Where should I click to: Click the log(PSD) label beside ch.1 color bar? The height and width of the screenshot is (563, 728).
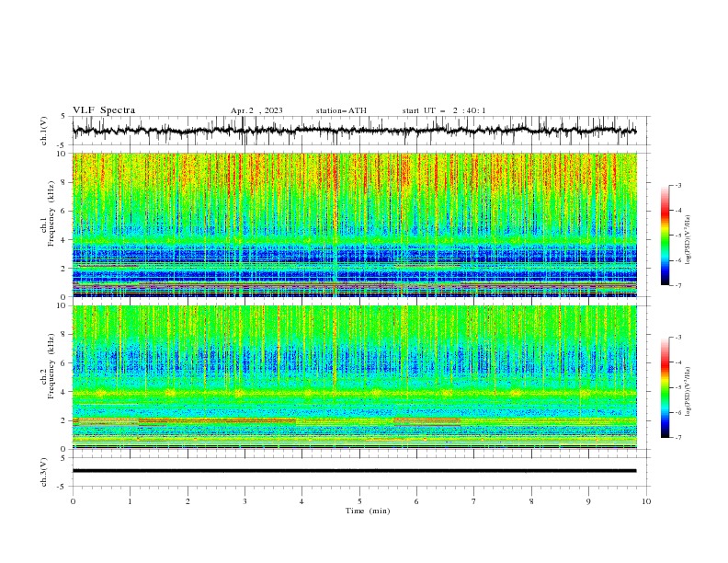(x=688, y=240)
